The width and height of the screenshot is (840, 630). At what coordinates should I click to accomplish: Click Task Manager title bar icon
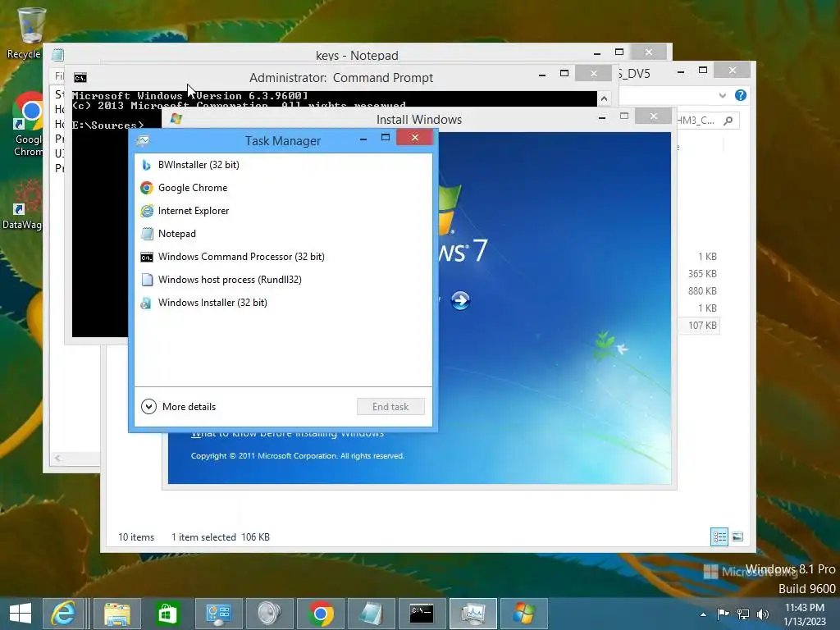pos(143,141)
